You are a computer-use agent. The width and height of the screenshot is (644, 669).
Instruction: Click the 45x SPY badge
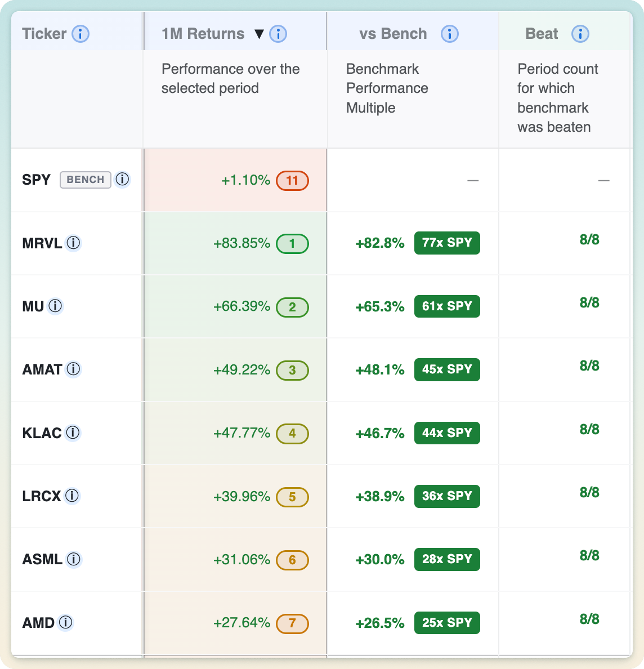point(447,369)
